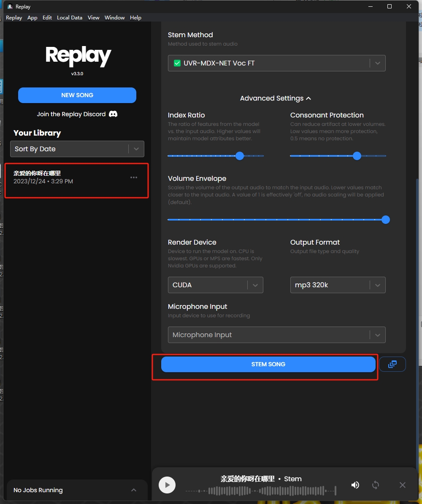
Task: Open the App menu
Action: pos(32,17)
